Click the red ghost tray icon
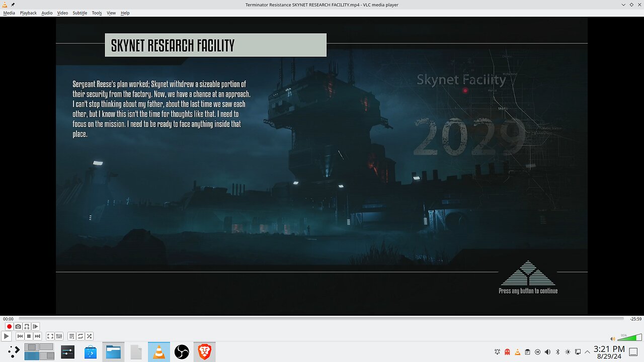Viewport: 644px width, 362px height. [507, 352]
